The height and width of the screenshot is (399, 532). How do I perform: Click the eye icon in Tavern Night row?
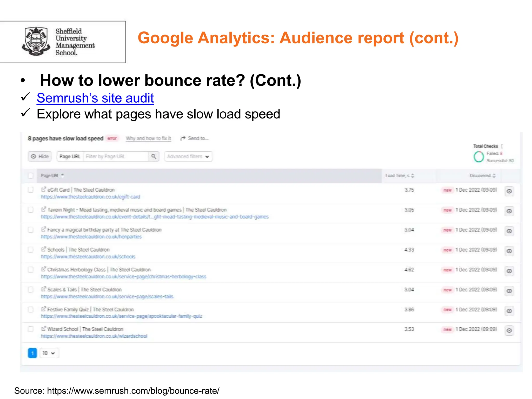(x=509, y=211)
